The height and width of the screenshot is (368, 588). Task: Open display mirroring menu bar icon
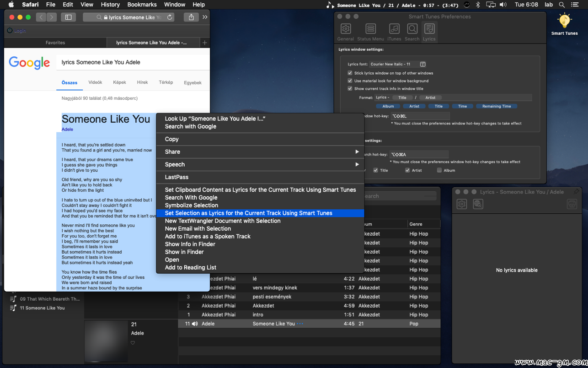click(x=491, y=5)
